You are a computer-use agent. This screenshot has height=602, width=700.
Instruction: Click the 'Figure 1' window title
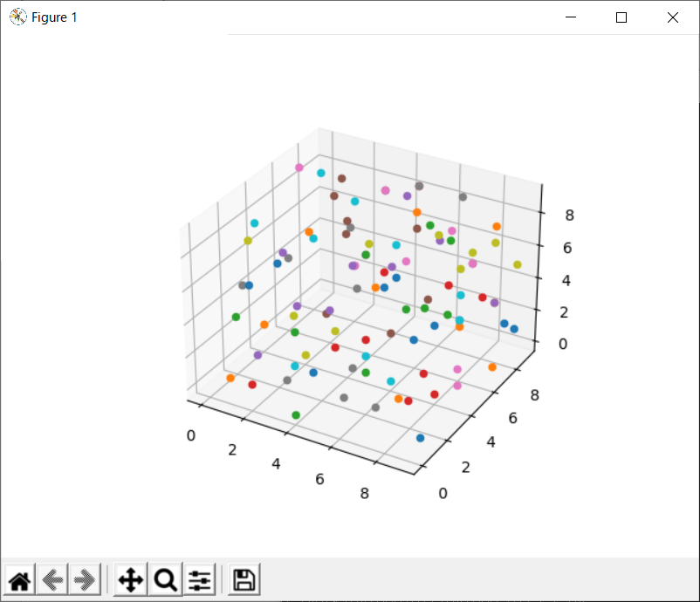(x=54, y=17)
